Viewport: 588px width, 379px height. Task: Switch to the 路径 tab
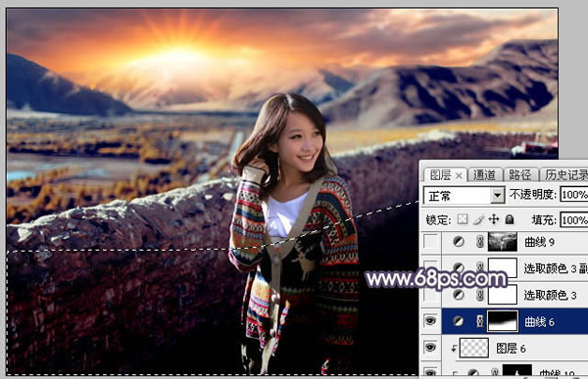coord(519,175)
